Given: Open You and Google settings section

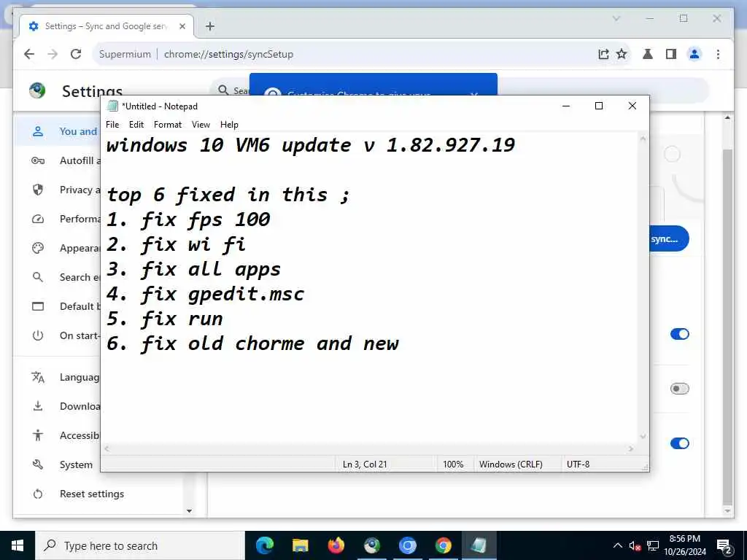Looking at the screenshot, I should (x=57, y=131).
